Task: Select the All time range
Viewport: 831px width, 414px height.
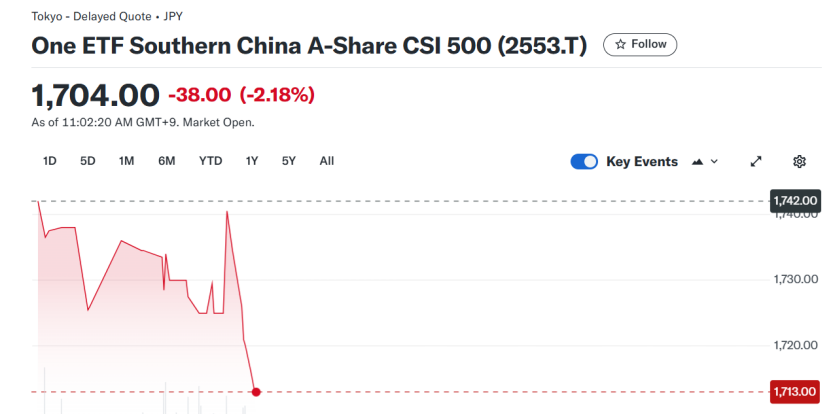Action: tap(327, 161)
